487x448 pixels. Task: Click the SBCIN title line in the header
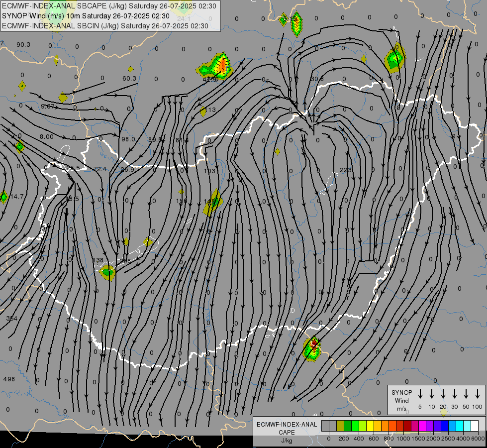pyautogui.click(x=105, y=26)
